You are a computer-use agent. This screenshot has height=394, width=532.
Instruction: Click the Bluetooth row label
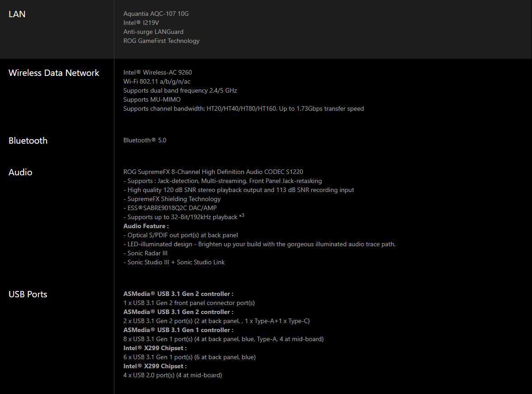[x=28, y=141]
